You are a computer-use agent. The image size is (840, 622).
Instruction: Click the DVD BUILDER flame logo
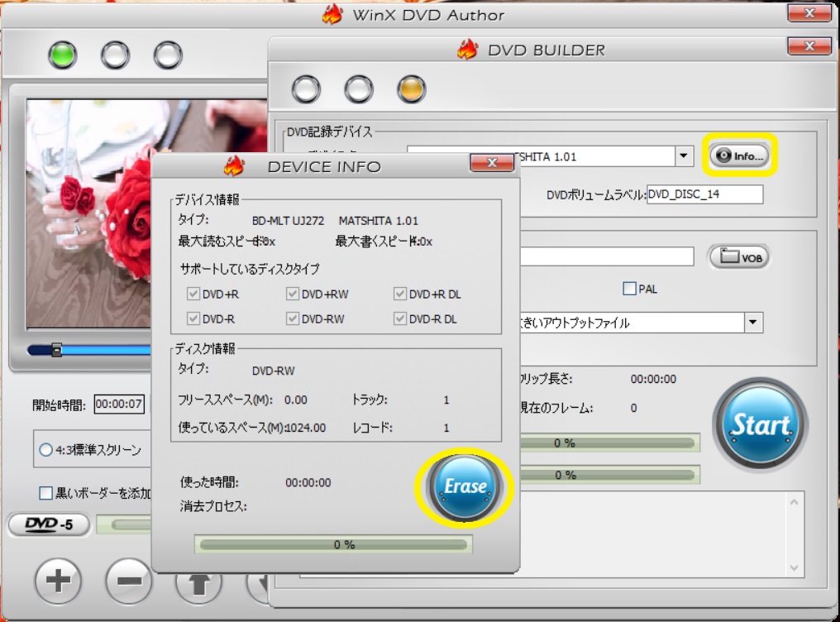click(468, 50)
